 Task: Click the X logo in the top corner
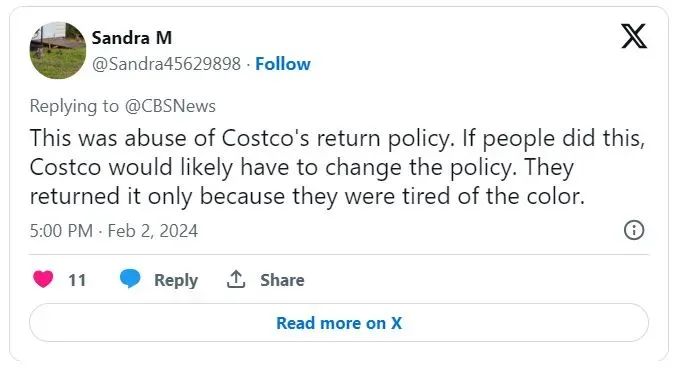pyautogui.click(x=634, y=36)
